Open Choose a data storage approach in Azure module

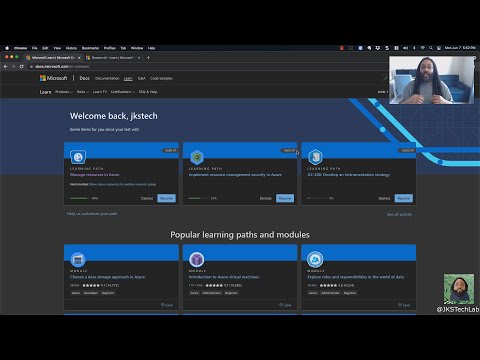(x=107, y=277)
